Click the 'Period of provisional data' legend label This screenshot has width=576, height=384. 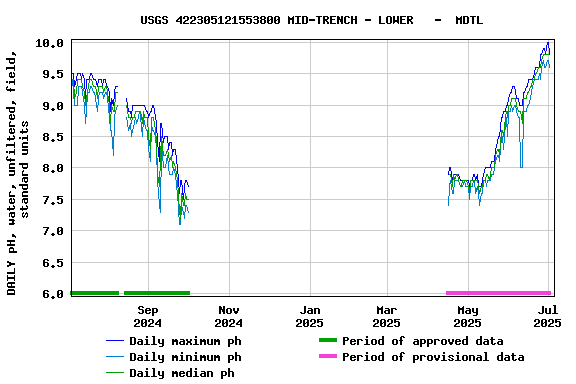(x=433, y=357)
